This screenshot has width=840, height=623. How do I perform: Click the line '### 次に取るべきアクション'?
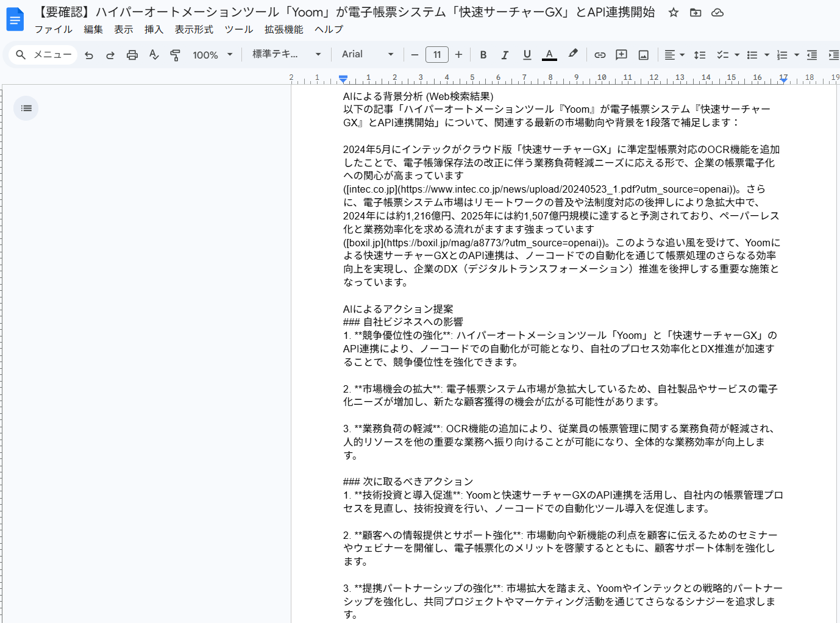click(408, 482)
